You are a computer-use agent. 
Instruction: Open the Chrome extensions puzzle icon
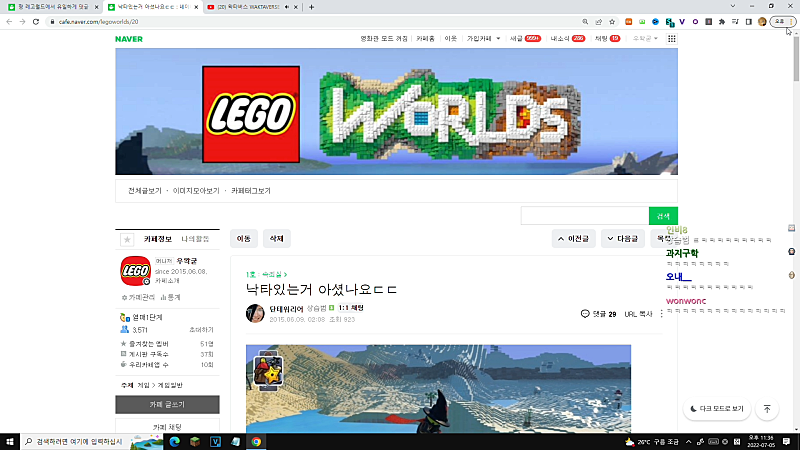point(721,21)
